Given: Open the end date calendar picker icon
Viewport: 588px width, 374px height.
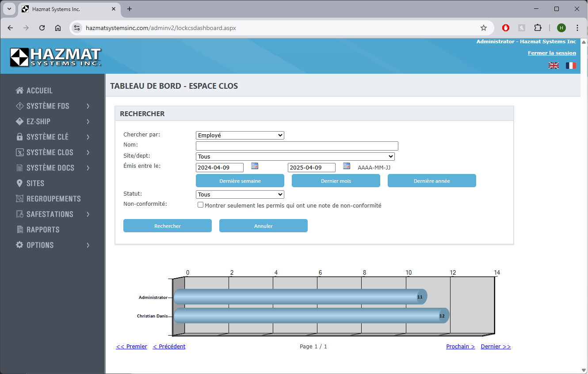Looking at the screenshot, I should pyautogui.click(x=347, y=166).
